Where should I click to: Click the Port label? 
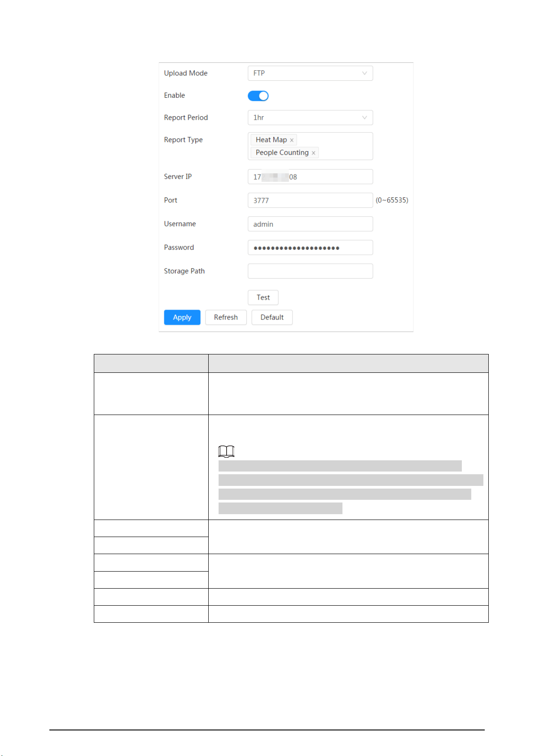171,200
